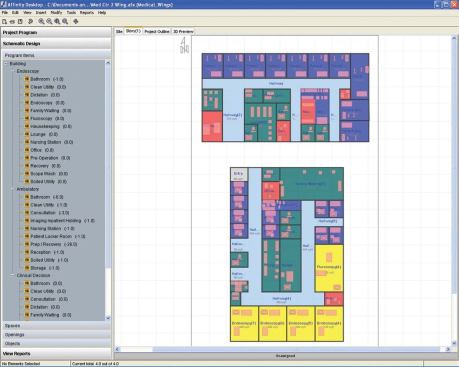This screenshot has height=367, width=459.
Task: Click the Zoom In magnifier icon
Action: pyautogui.click(x=41, y=21)
